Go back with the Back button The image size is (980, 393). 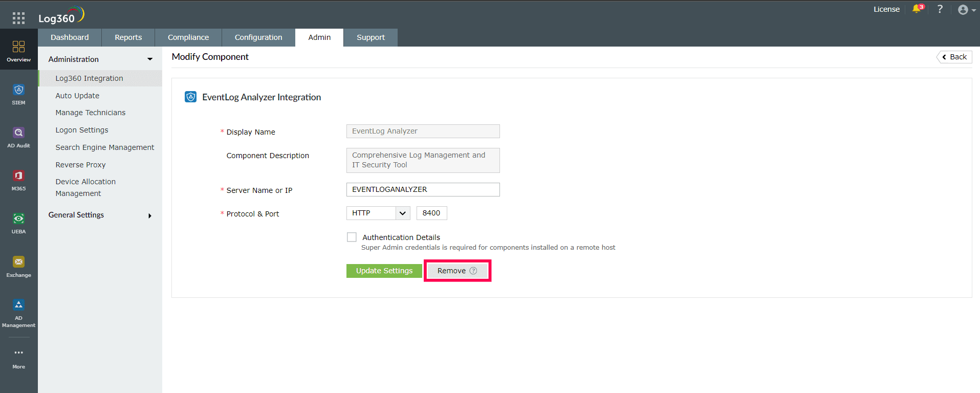954,57
